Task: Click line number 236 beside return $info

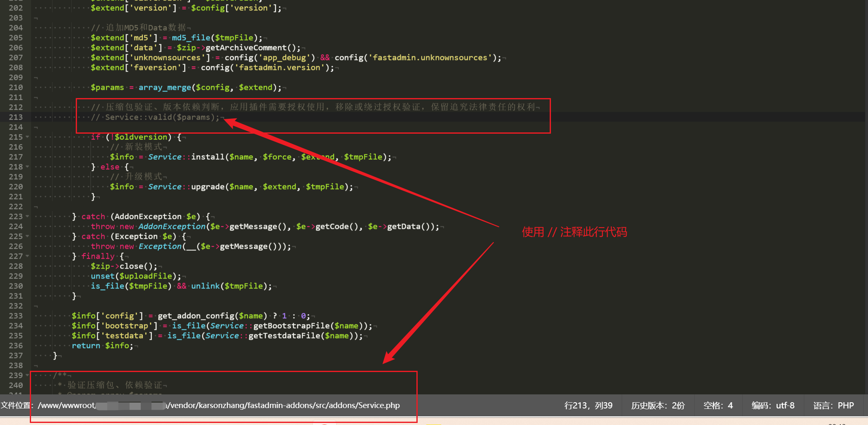Action: click(16, 346)
